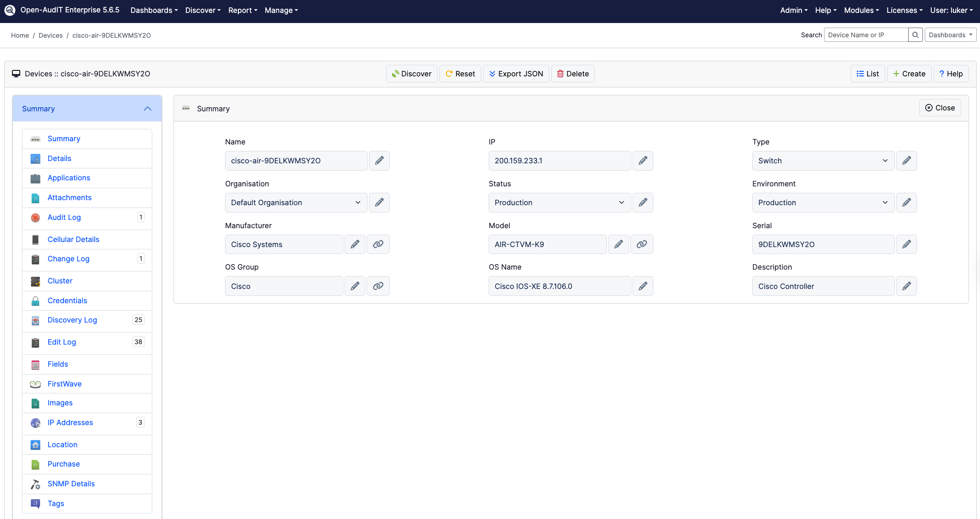Viewport: 980px width, 519px height.
Task: Click the link icon beside Cisco Systems manufacturer
Action: click(x=378, y=244)
